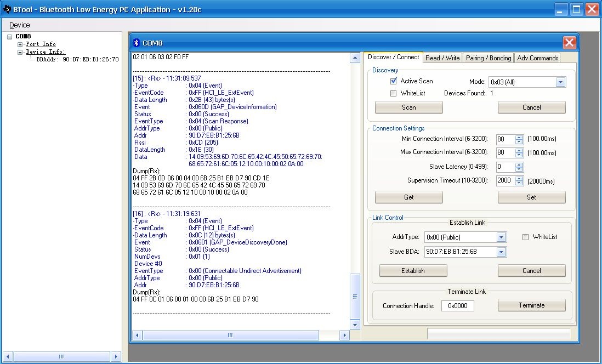Click tree panel scrollbar left arrow
This screenshot has height=364, width=602.
tap(7, 357)
